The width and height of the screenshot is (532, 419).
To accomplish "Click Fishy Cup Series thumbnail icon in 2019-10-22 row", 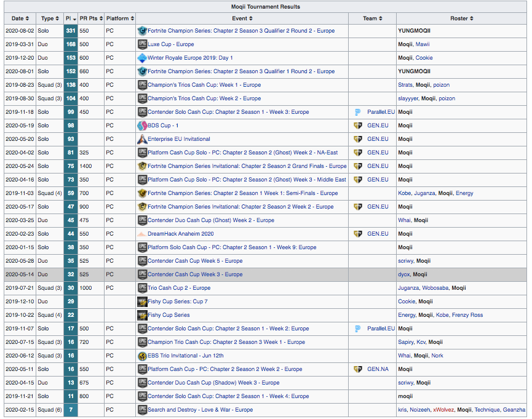I will point(142,315).
